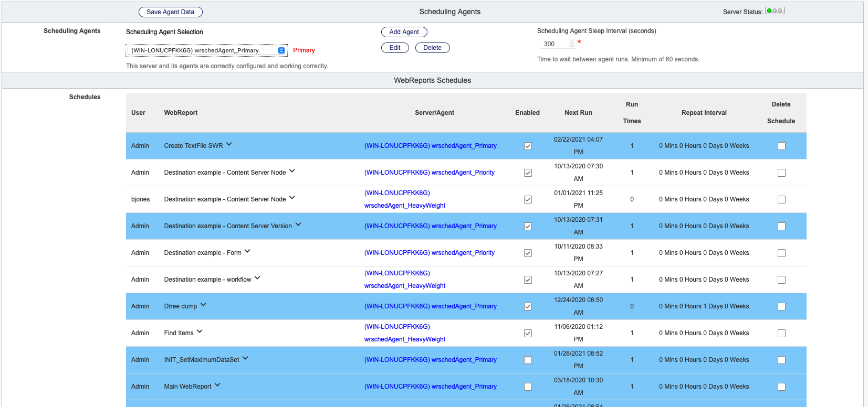This screenshot has width=868, height=407.
Task: Click the Server Status indicator lights
Action: tap(775, 10)
